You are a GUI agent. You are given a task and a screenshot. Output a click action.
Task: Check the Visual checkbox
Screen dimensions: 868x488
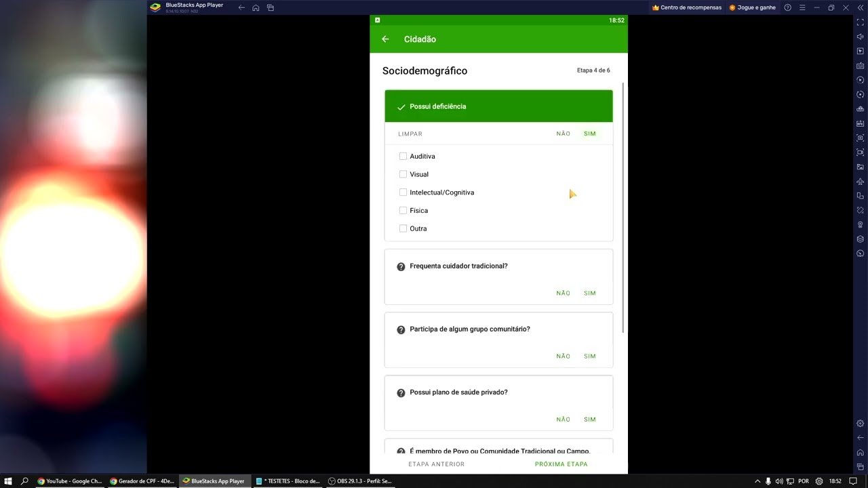[x=403, y=174]
